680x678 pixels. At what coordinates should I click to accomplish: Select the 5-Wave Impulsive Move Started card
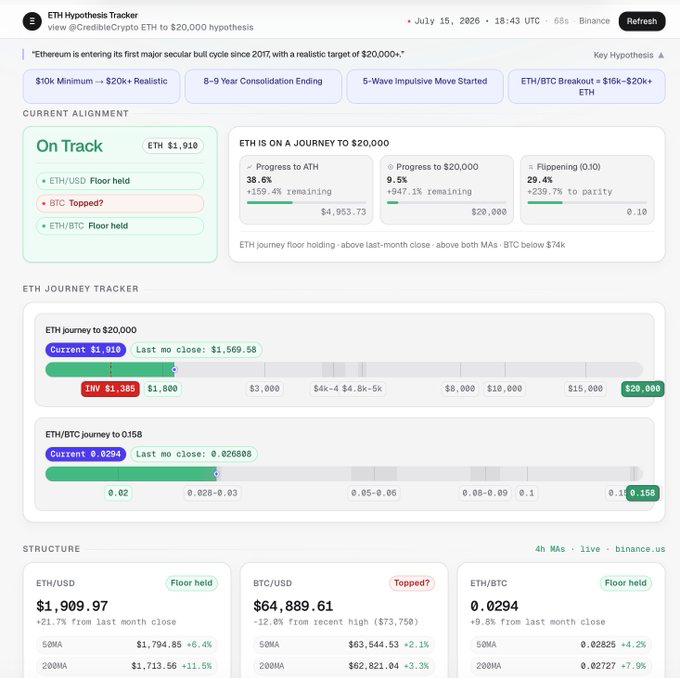425,86
